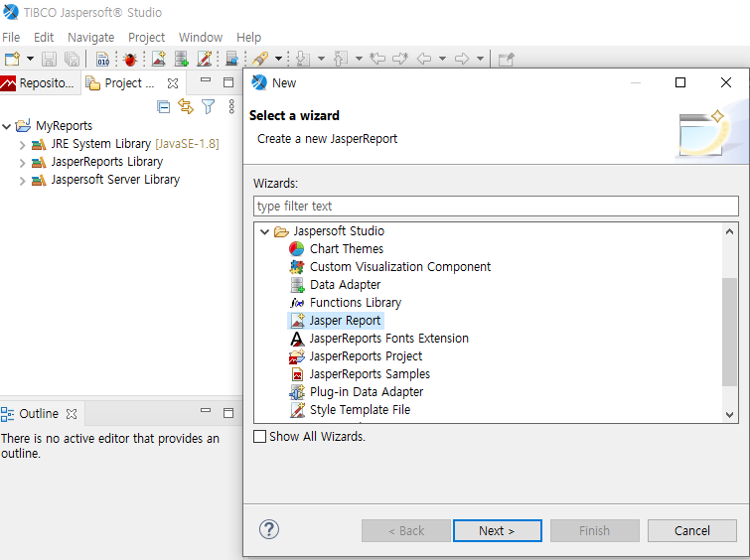Close the Outline tab
750x560 pixels.
[72, 414]
